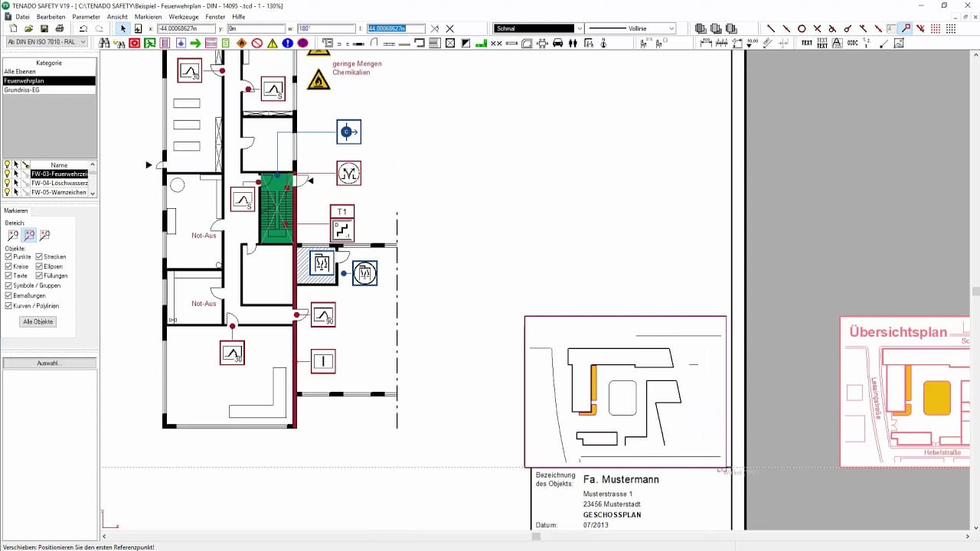Click the Auswahl... button
The height and width of the screenshot is (551, 980).
click(50, 363)
